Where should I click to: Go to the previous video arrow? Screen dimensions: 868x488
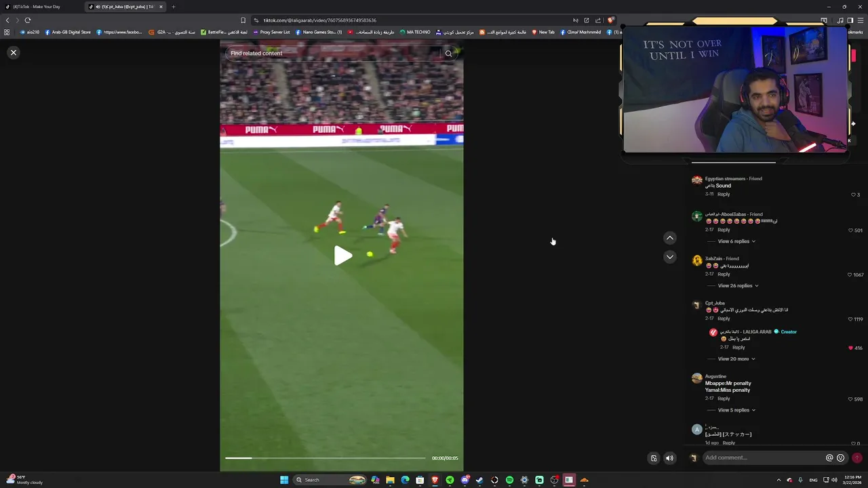click(669, 238)
